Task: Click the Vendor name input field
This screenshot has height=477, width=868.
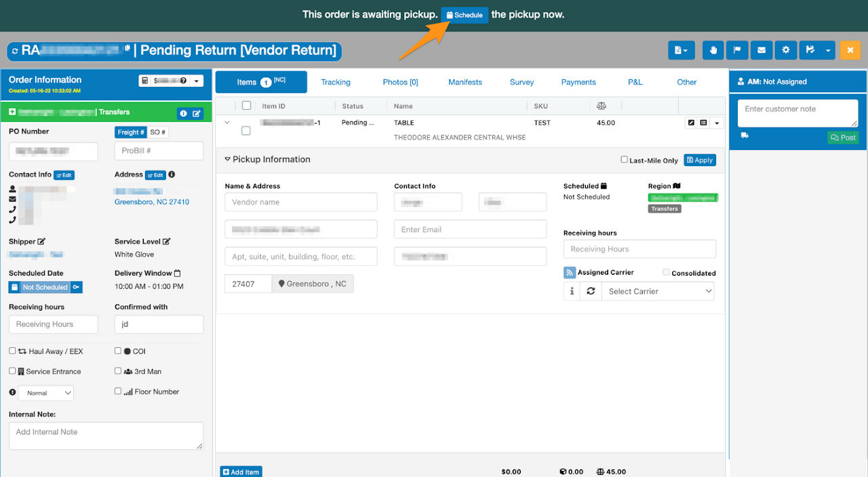Action: 301,202
